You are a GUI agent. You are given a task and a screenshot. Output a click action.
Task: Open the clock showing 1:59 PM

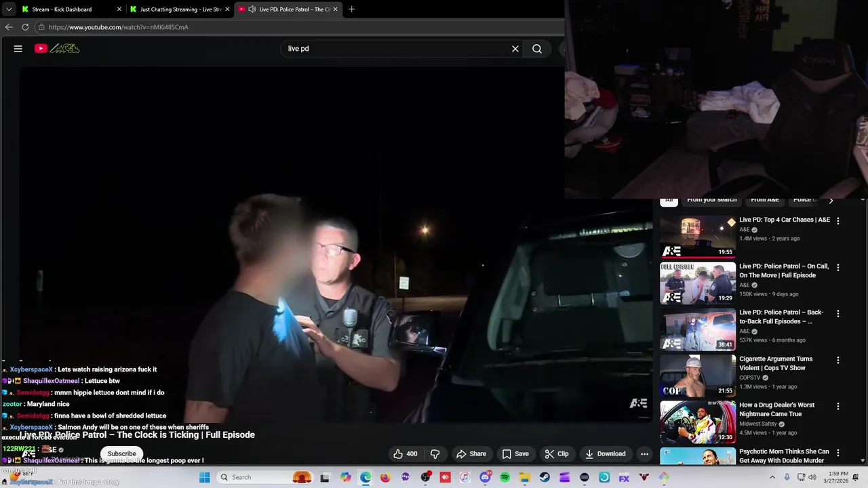837,477
